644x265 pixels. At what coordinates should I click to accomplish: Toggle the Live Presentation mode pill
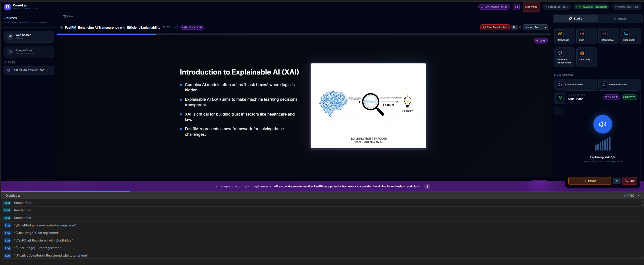(x=494, y=7)
